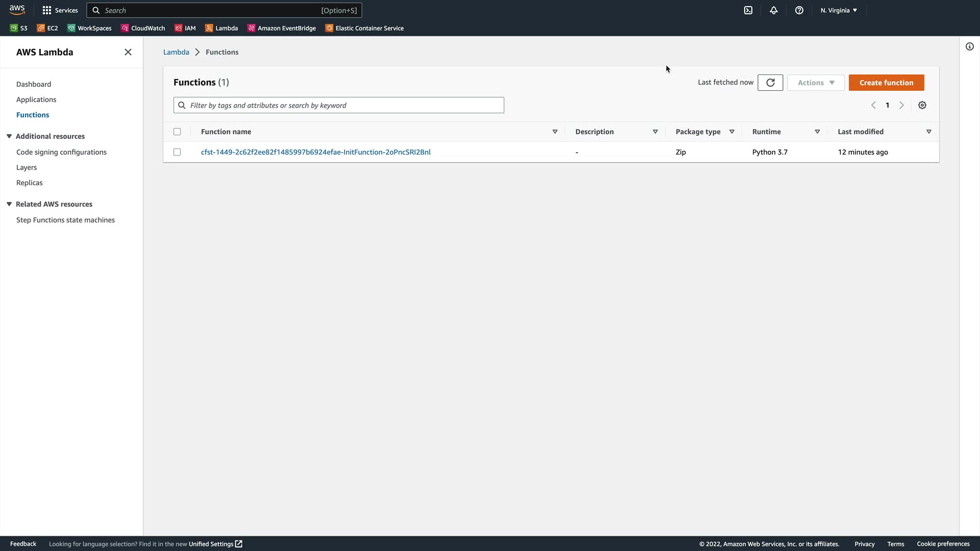This screenshot has height=551, width=980.
Task: Open Layers in the sidebar
Action: pyautogui.click(x=27, y=167)
